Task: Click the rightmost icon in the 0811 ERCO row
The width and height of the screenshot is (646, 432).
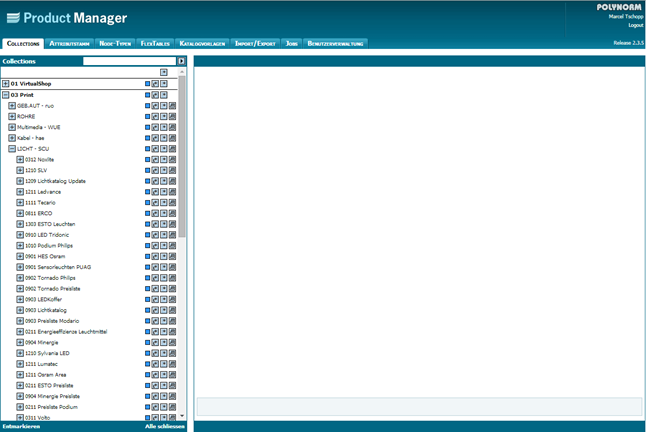Action: [x=172, y=213]
